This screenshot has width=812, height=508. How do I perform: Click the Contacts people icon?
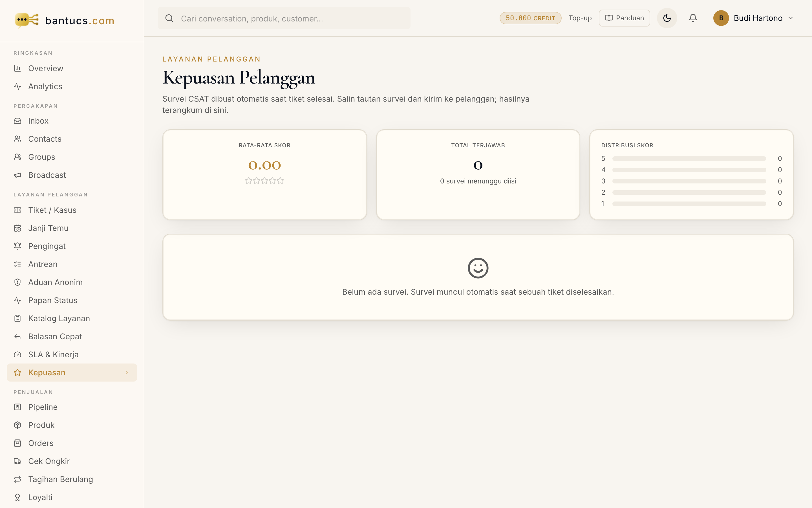coord(17,139)
